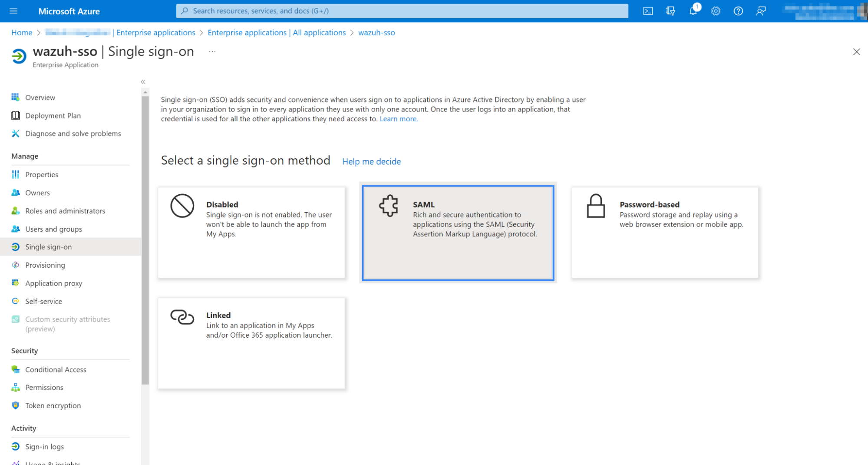
Task: Collapse the left sidebar using double chevron
Action: [x=143, y=82]
